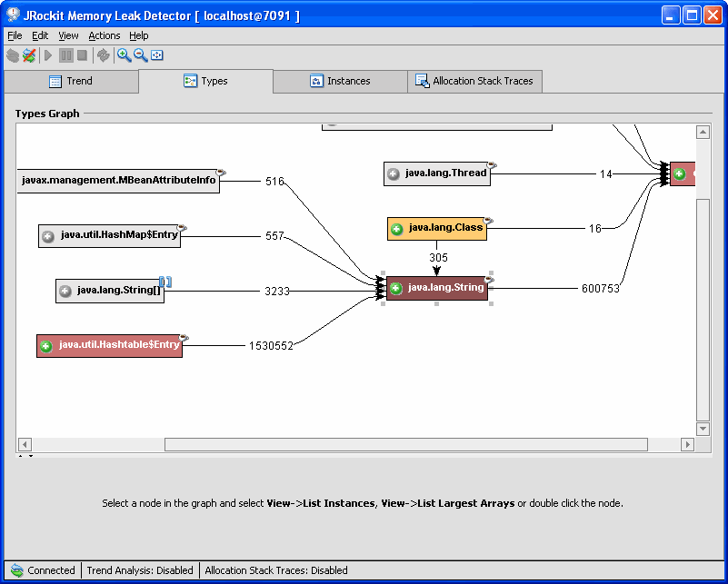Expand the java.util.Hashtable$Entry node
The image size is (728, 584).
coord(45,346)
